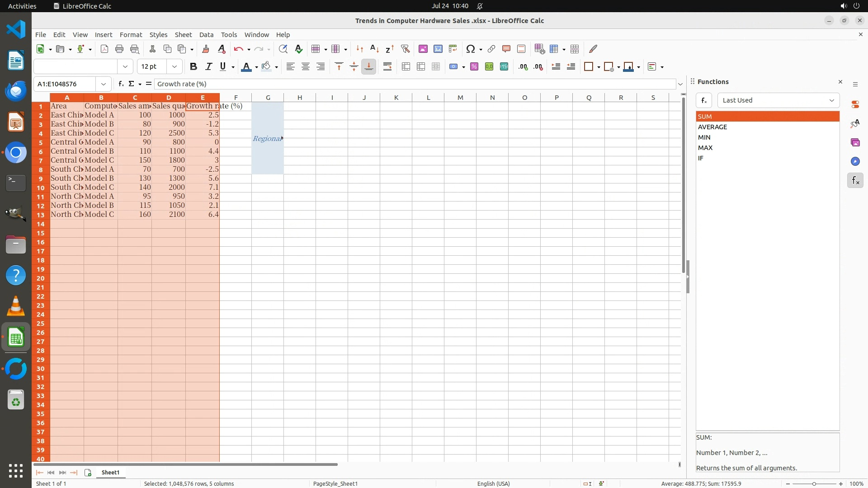Screen dimensions: 868x488
Task: Open the font size dropdown
Action: click(x=174, y=67)
